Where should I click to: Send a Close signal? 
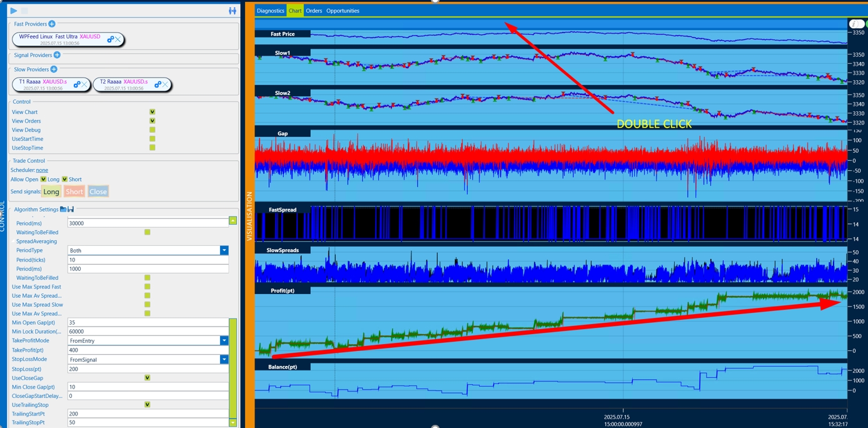98,191
